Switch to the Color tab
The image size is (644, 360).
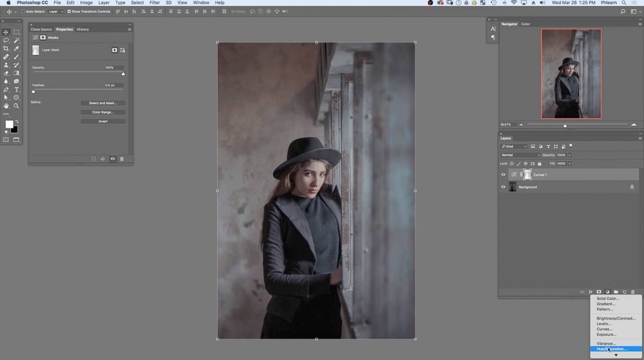[525, 24]
